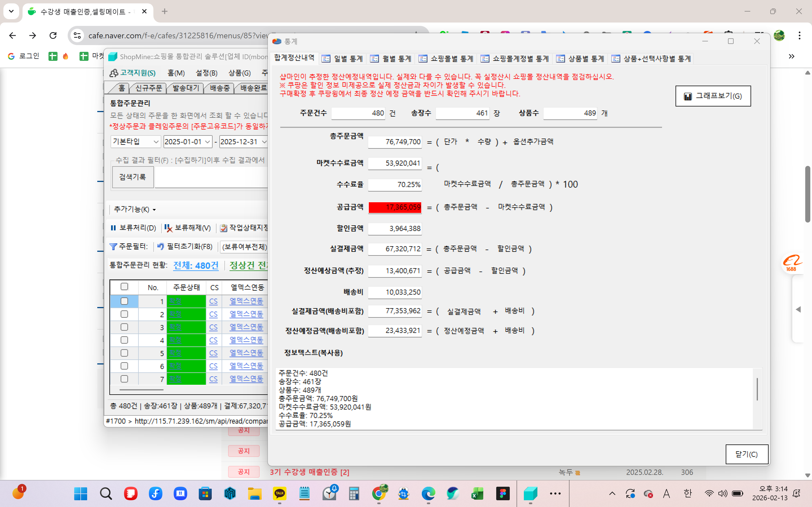Screen dimensions: 812x507
Task: Click the 보류해제(V) toolbar icon
Action: pos(168,228)
